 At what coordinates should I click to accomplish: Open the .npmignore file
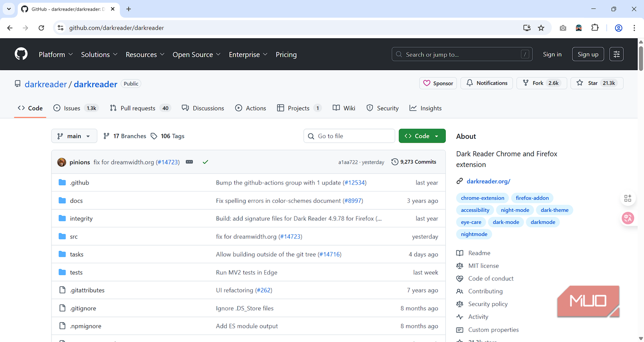pos(85,326)
